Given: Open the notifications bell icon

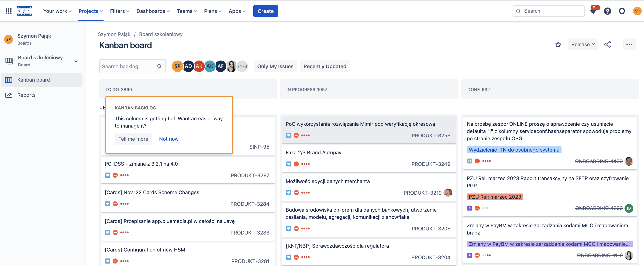Looking at the screenshot, I should point(593,11).
